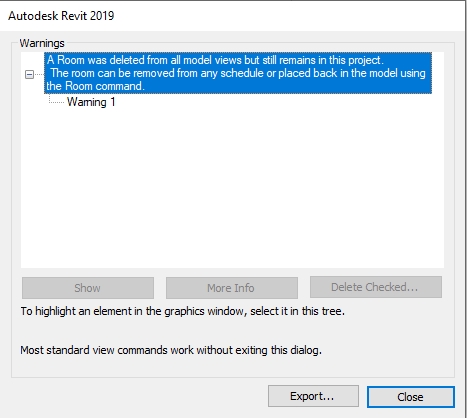Click the 'The room can be removed' line
The width and height of the screenshot is (467, 418).
point(238,73)
